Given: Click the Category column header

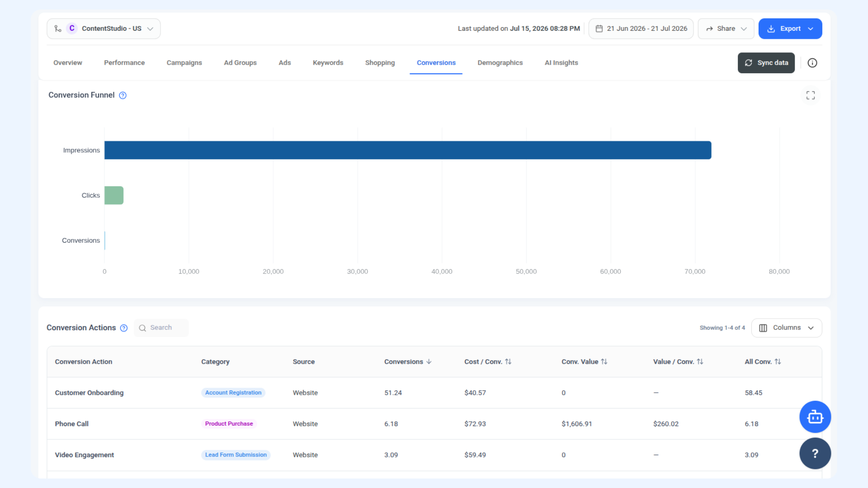Looking at the screenshot, I should click(x=215, y=362).
